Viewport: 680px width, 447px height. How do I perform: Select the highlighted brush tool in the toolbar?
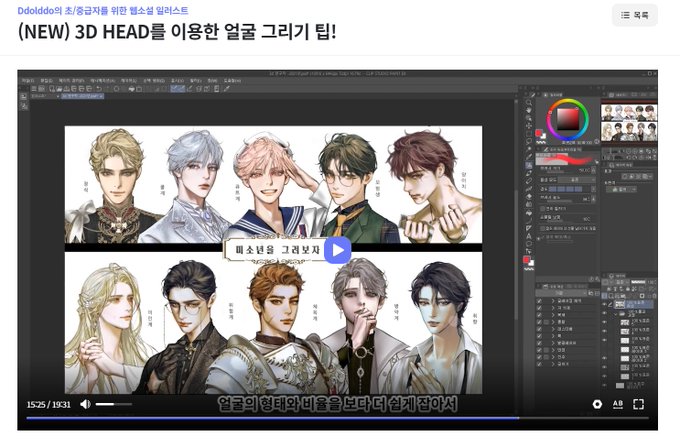[529, 165]
